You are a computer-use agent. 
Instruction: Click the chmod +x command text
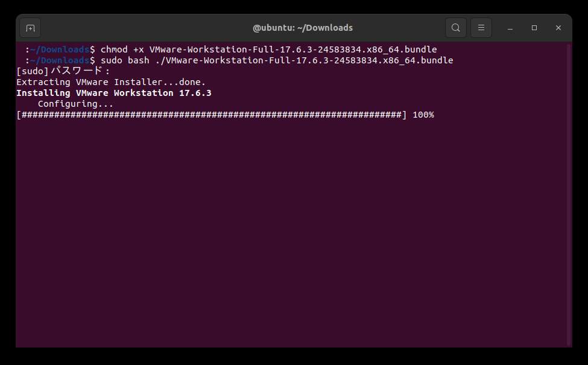[268, 49]
